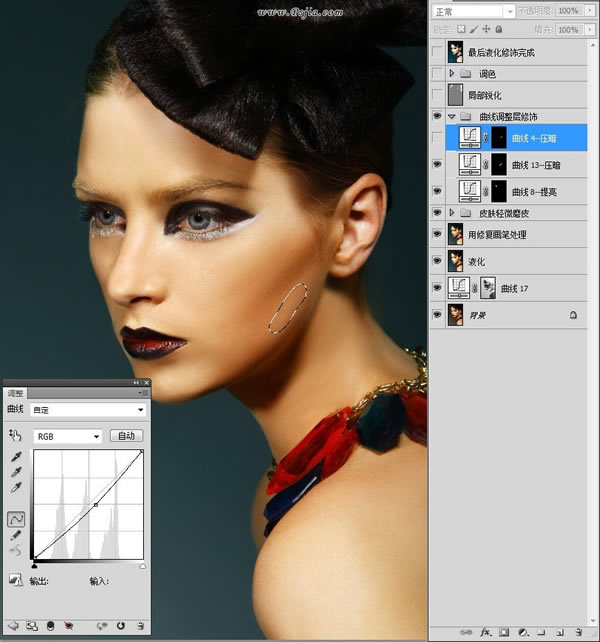Image resolution: width=600 pixels, height=642 pixels.
Task: Delete this adjustment layer via trash icon
Action: [x=140, y=626]
